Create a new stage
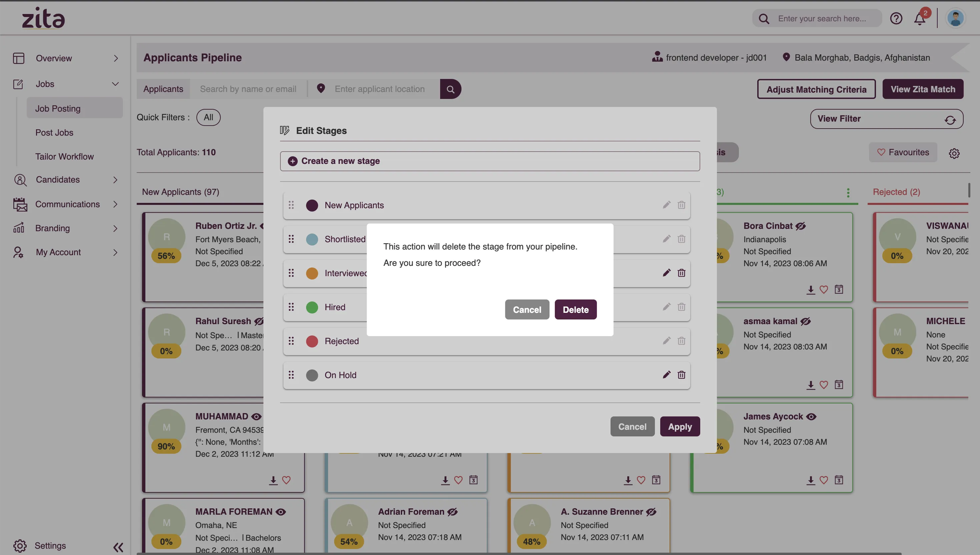The height and width of the screenshot is (555, 980). pyautogui.click(x=490, y=161)
